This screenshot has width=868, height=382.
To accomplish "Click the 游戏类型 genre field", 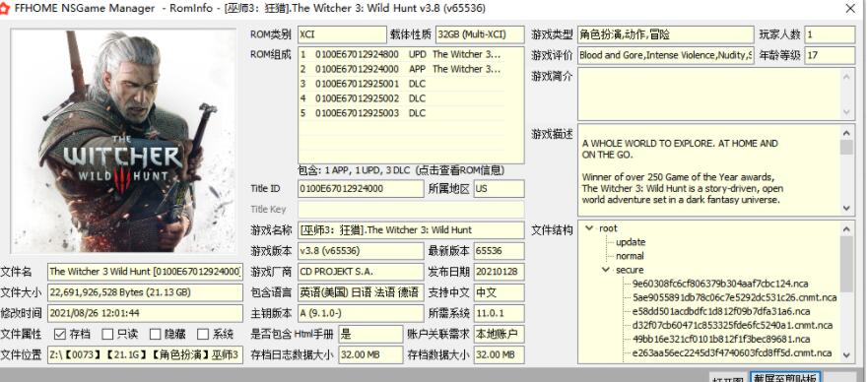I will (x=666, y=34).
